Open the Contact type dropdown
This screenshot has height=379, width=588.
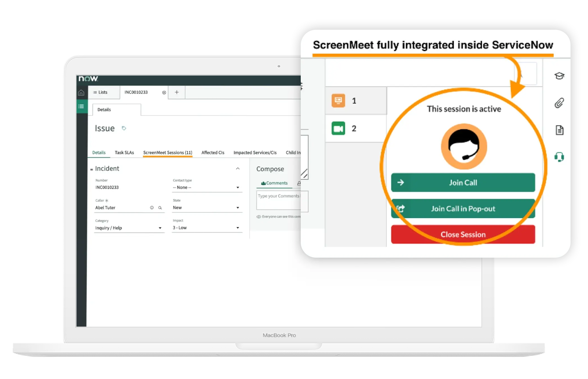click(x=206, y=188)
